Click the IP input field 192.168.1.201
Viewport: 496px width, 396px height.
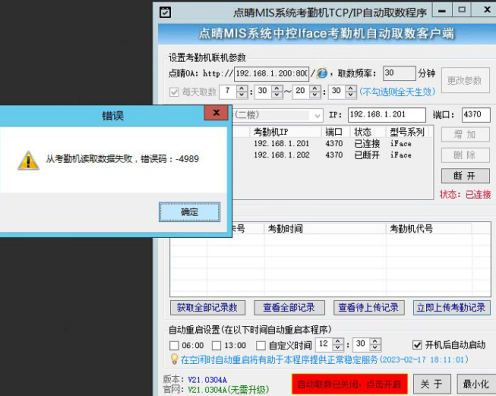click(x=387, y=115)
